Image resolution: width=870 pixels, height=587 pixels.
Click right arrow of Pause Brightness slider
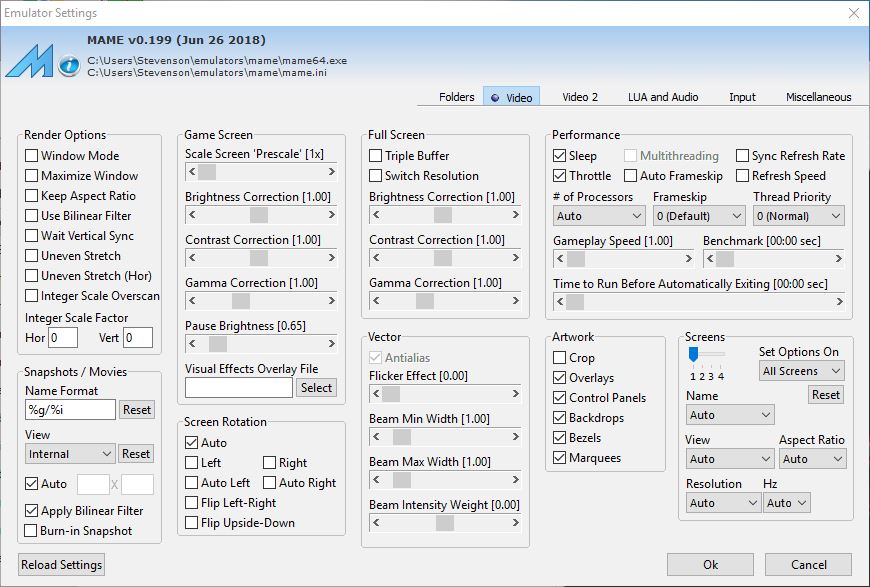coord(331,343)
